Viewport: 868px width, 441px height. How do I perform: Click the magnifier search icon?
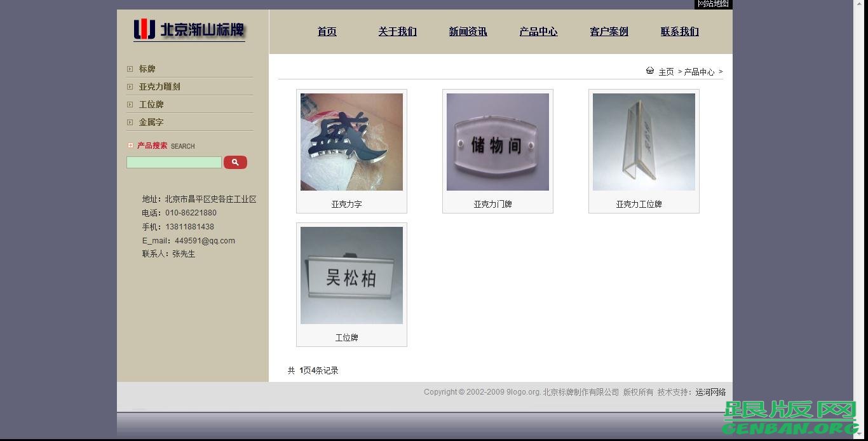point(235,162)
